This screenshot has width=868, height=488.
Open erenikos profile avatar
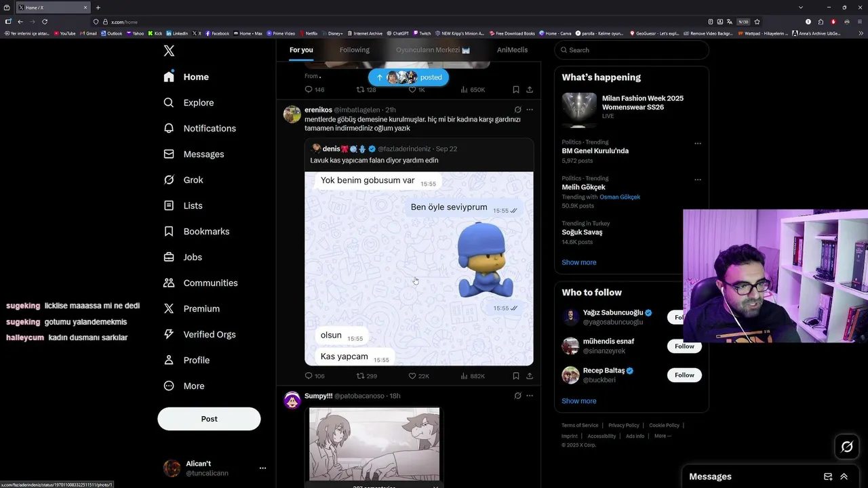click(292, 114)
